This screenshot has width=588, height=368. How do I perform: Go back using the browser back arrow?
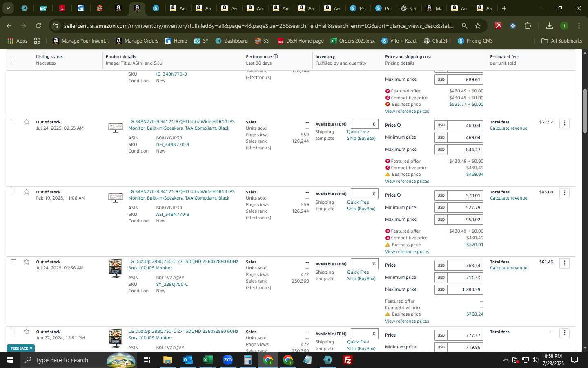(9, 26)
